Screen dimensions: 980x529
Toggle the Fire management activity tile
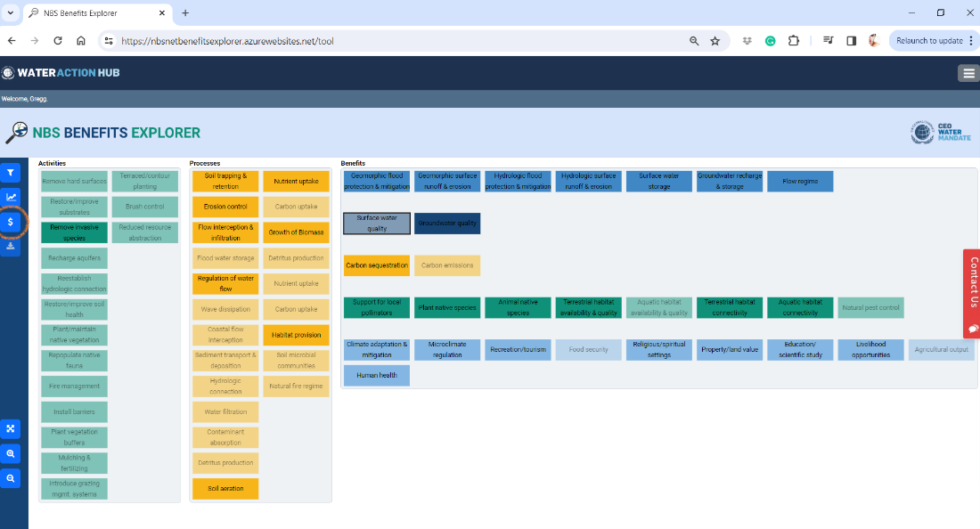(74, 386)
